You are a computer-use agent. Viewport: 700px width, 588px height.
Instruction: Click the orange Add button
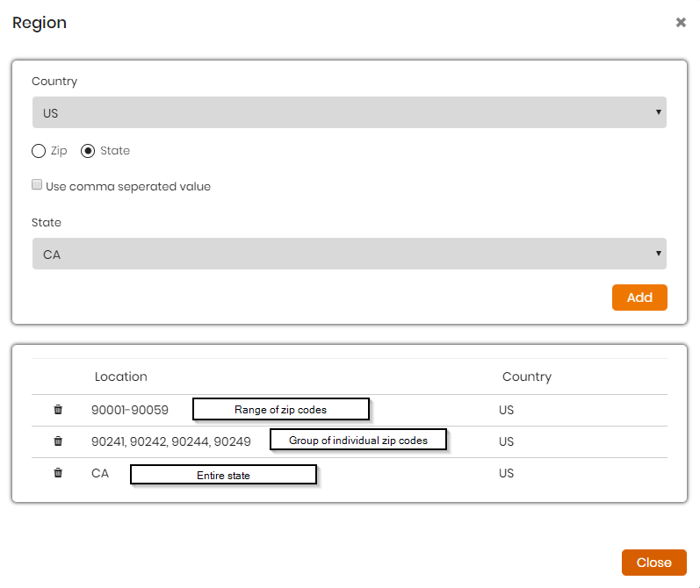pyautogui.click(x=639, y=298)
